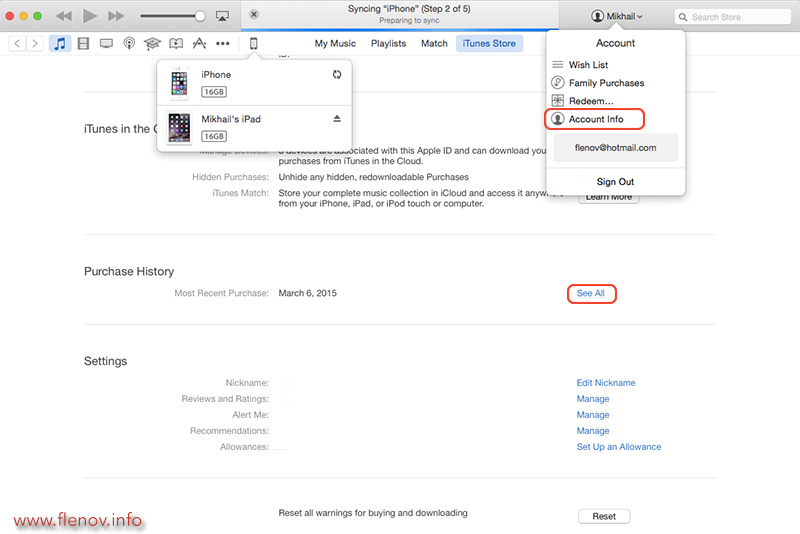Choose Sign Out in Account menu
Viewport: 800px width, 534px height.
(615, 182)
